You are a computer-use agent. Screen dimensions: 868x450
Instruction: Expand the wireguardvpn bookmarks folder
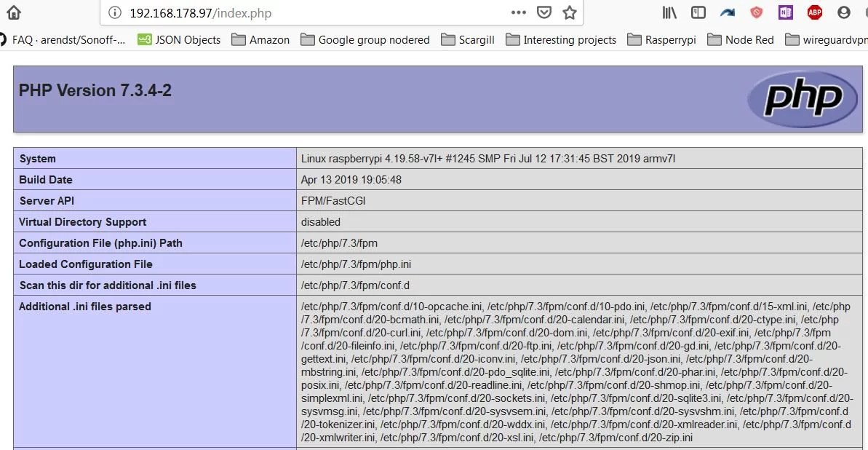click(x=827, y=40)
